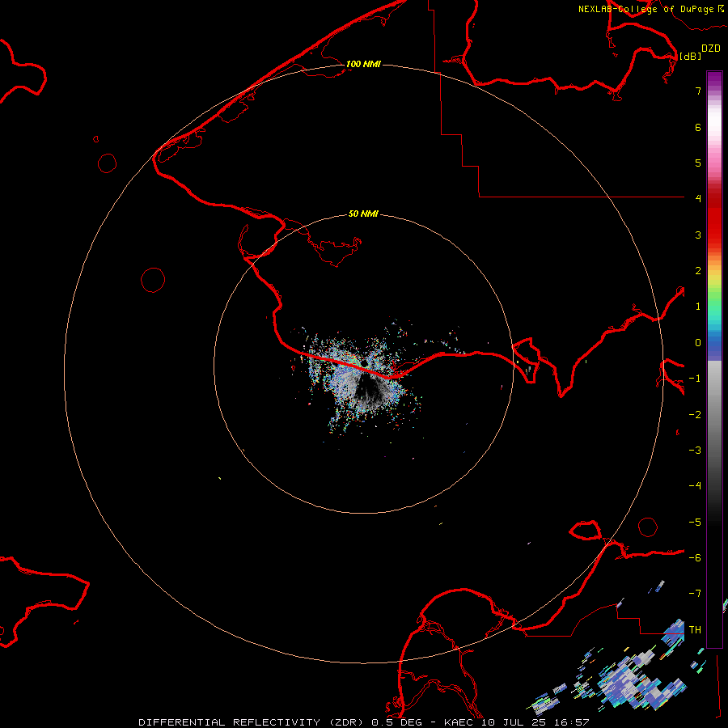Click the -2 dB scale value
The height and width of the screenshot is (728, 728).
point(695,415)
